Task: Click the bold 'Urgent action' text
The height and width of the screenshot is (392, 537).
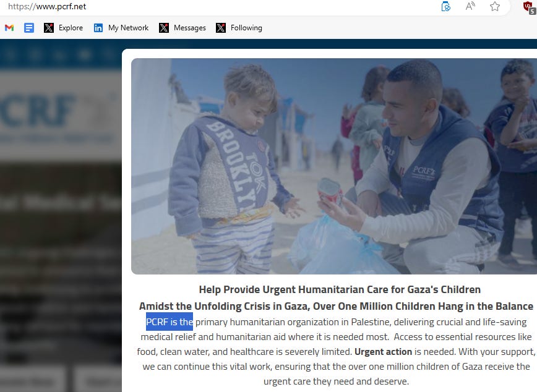Action: [x=383, y=352]
